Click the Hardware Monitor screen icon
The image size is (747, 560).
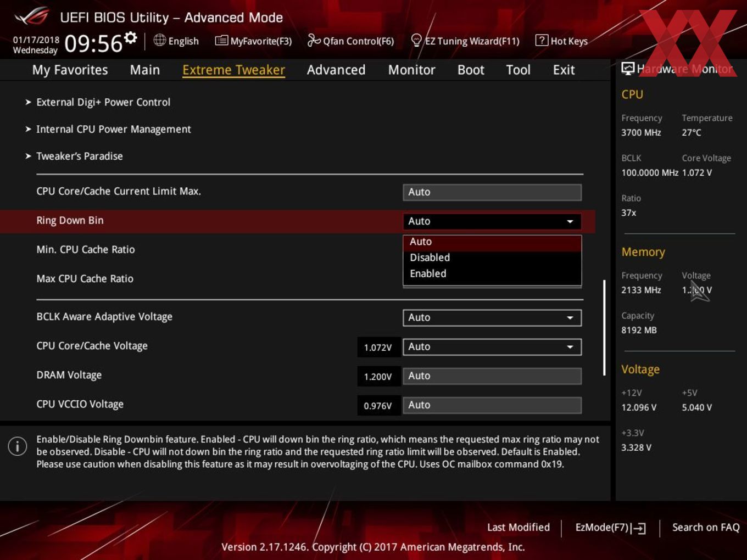627,69
